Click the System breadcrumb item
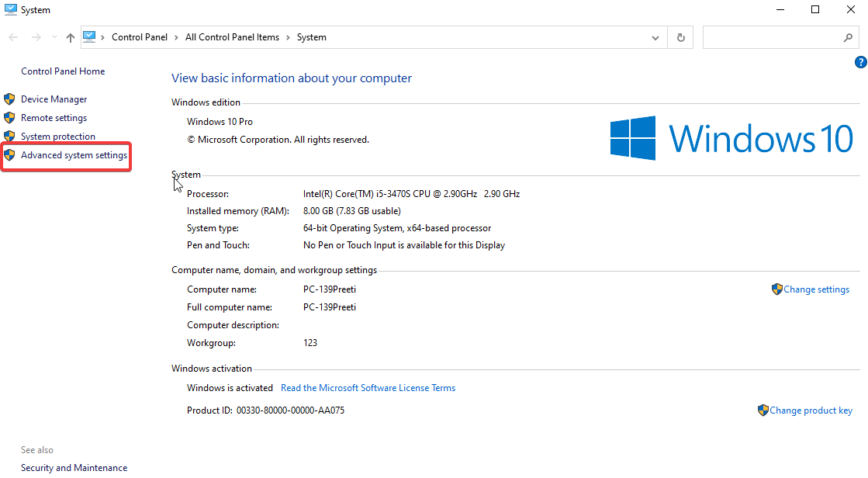Screen dimensions: 868x478 click(x=312, y=37)
